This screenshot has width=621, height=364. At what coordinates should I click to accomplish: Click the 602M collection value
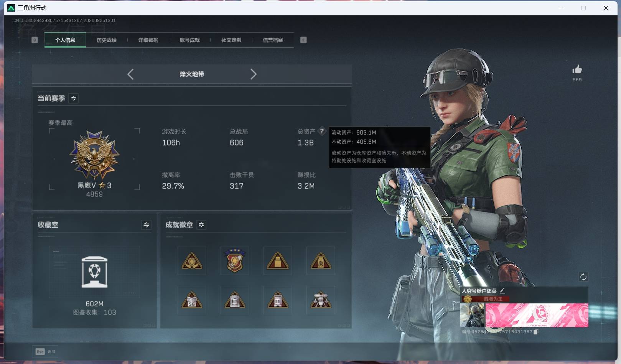(95, 304)
